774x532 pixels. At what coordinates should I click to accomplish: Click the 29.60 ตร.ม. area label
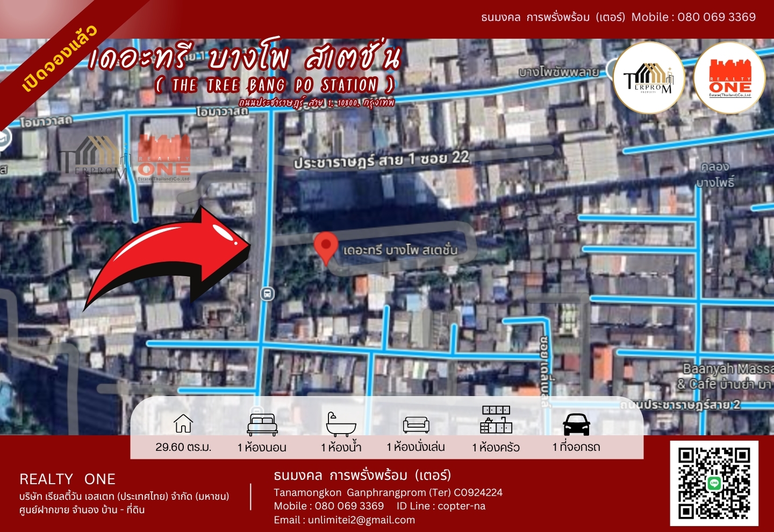[183, 447]
